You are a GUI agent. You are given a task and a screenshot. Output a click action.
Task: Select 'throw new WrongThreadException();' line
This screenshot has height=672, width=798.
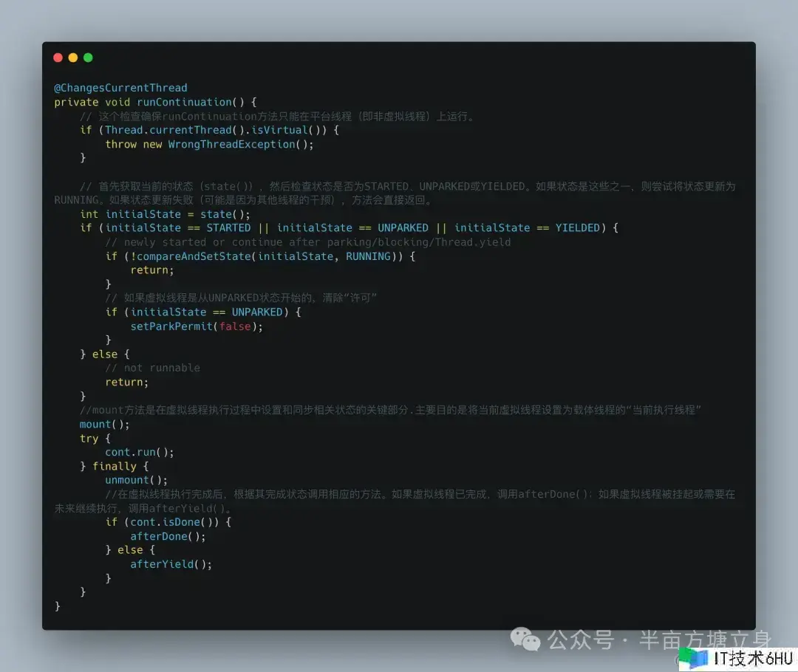point(209,144)
